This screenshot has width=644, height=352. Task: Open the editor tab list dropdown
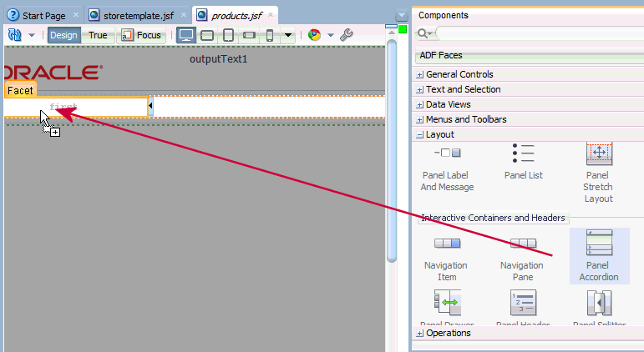click(x=401, y=16)
